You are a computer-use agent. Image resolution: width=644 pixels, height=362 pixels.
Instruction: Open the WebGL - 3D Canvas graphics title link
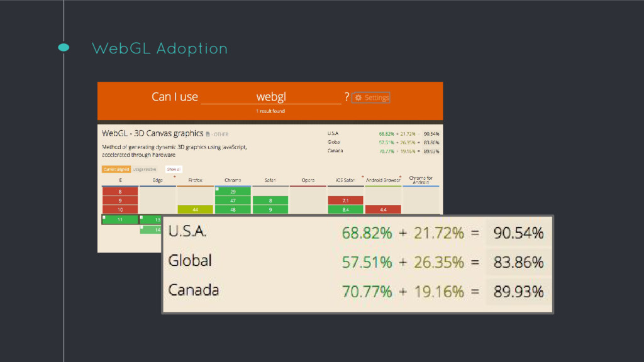point(152,133)
